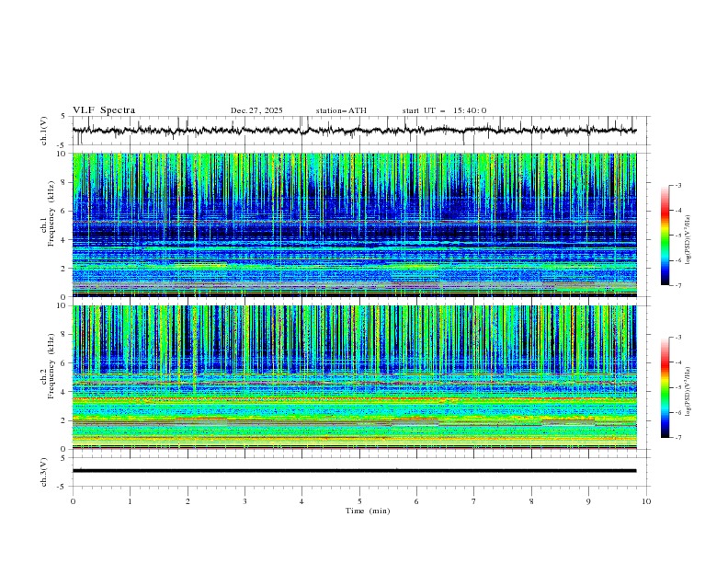Viewport: 728px width, 563px height.
Task: Select the Dec.27, 2025 date label
Action: 256,110
